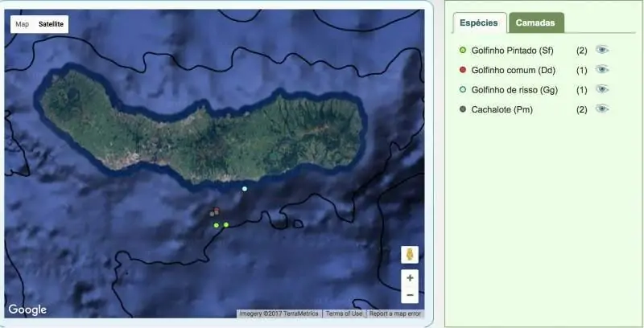Hide the Golfinho comum (Dd) species
The width and height of the screenshot is (644, 328).
pos(602,70)
